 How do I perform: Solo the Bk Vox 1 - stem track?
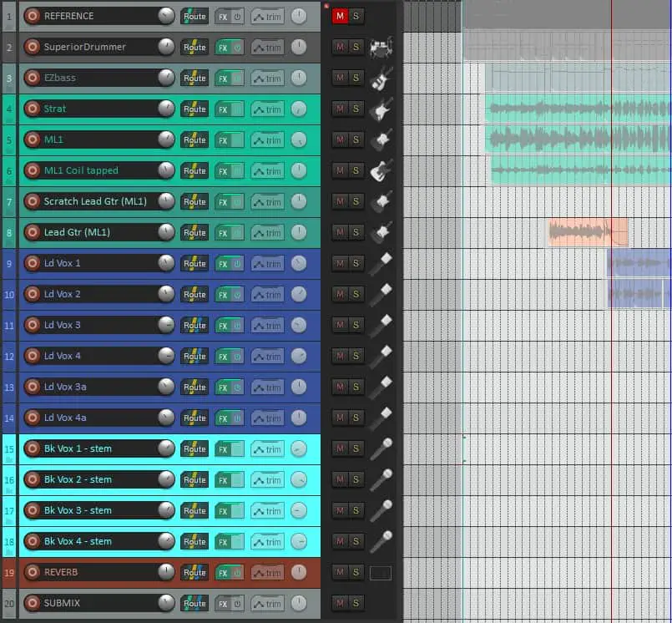pyautogui.click(x=356, y=448)
